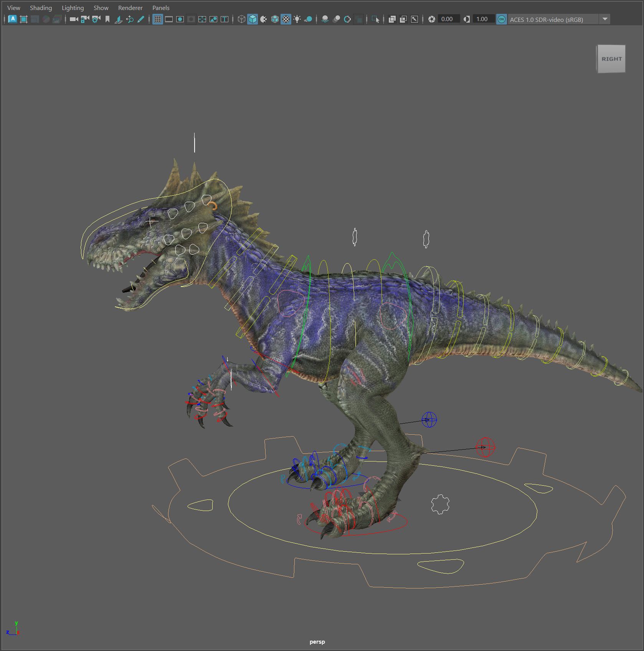Screen dimensions: 644x651
Task: Click the Gamma reset icon
Action: (466, 19)
